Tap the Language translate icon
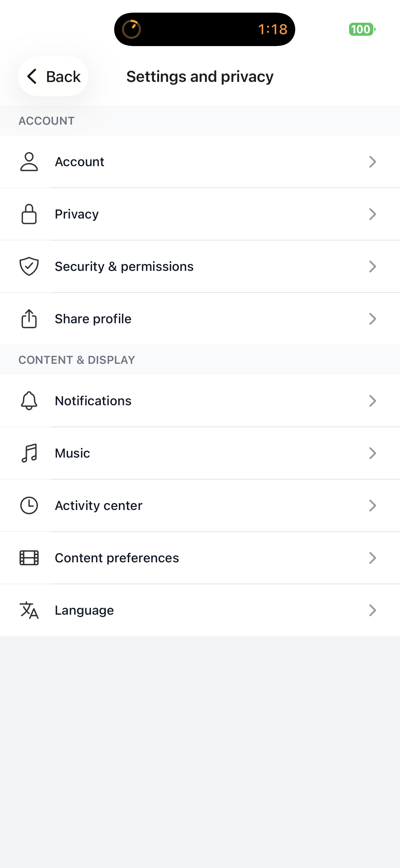400x868 pixels. coord(29,610)
